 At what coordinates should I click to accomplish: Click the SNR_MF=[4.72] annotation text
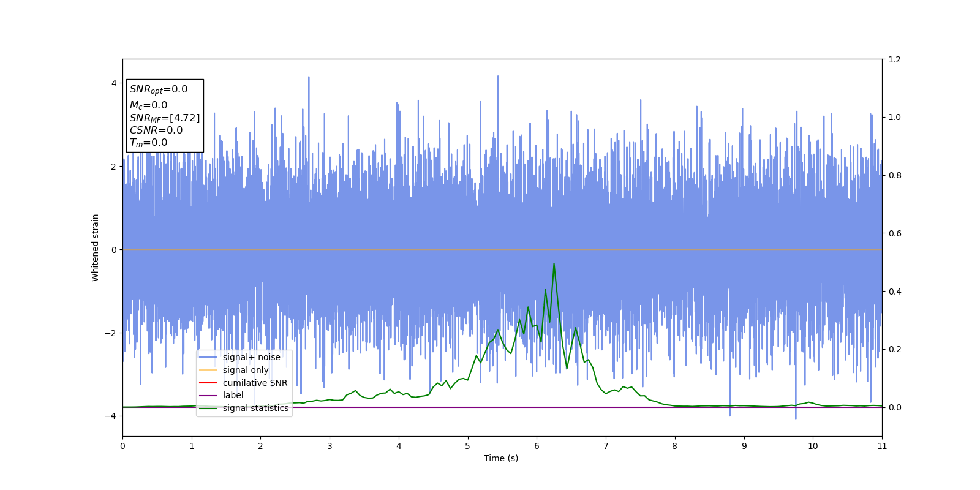tap(165, 118)
